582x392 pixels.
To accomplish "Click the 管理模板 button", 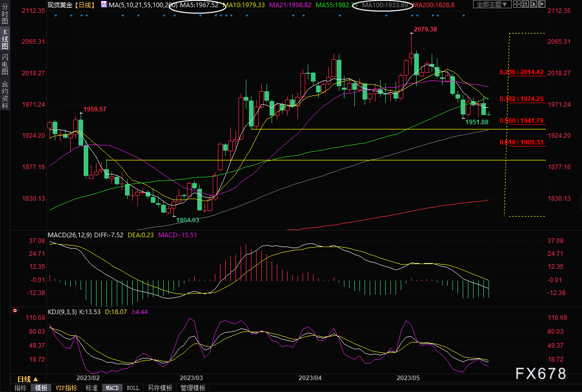I will point(193,388).
